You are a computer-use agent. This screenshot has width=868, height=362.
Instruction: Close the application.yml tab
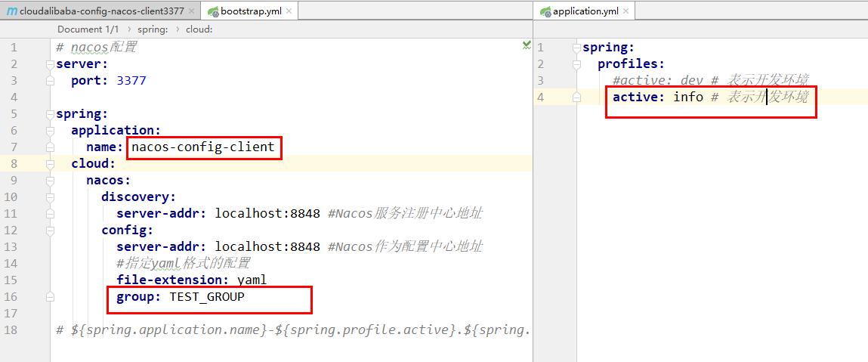(x=627, y=11)
